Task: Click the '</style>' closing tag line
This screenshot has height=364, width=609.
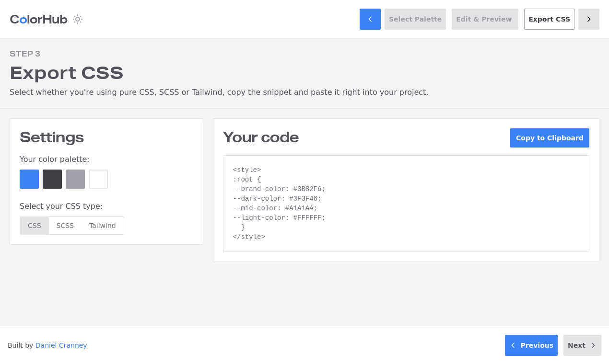Action: click(249, 237)
